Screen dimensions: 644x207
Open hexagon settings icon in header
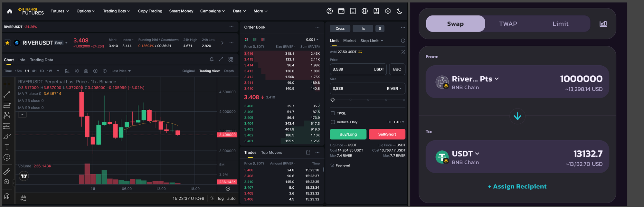click(x=388, y=11)
